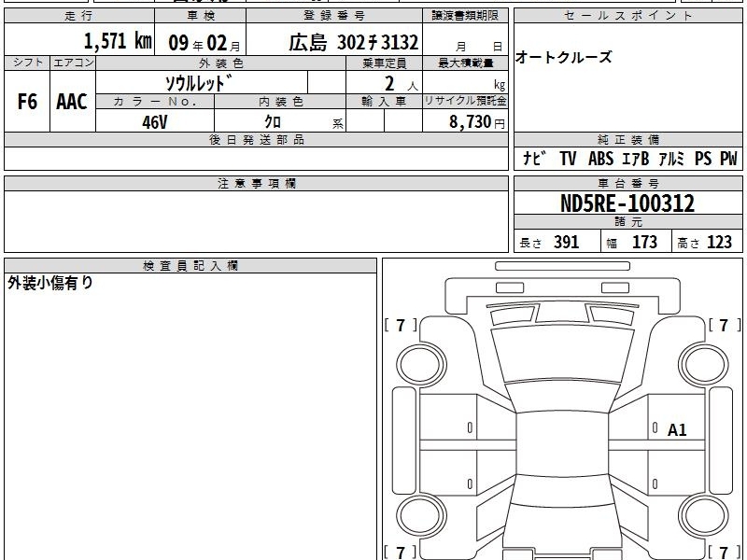Click the 登録番号 header
This screenshot has width=747, height=560.
coord(334,16)
